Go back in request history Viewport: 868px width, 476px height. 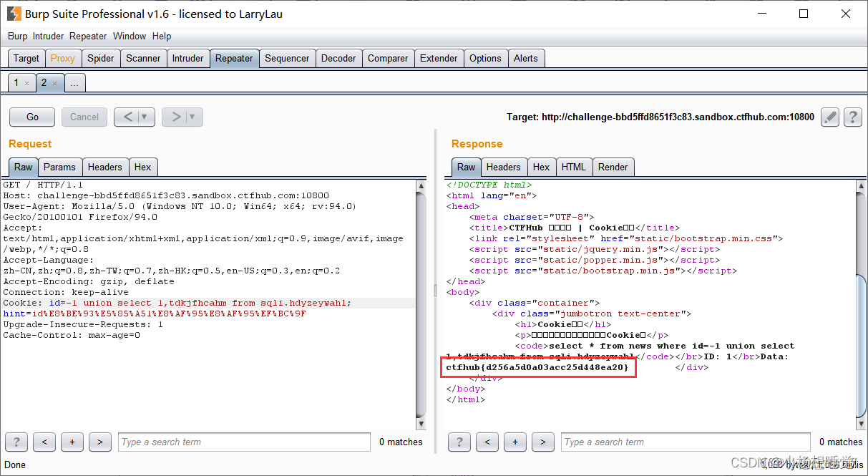[127, 117]
